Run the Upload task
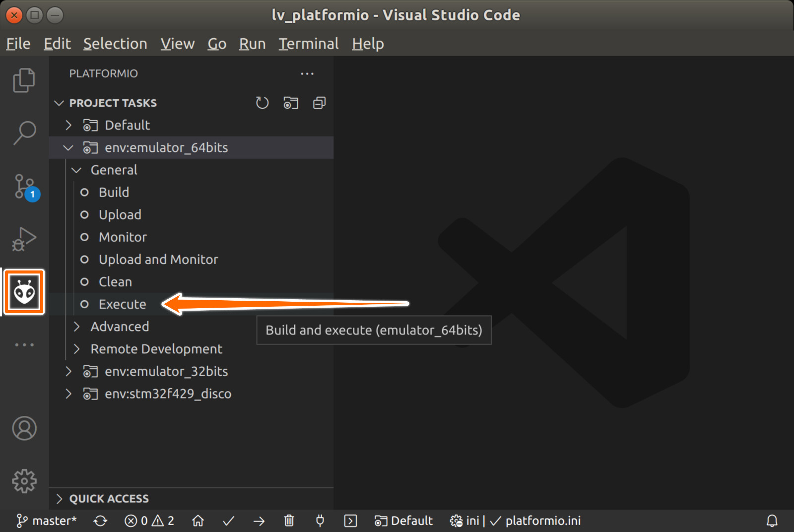 (x=191, y=214)
